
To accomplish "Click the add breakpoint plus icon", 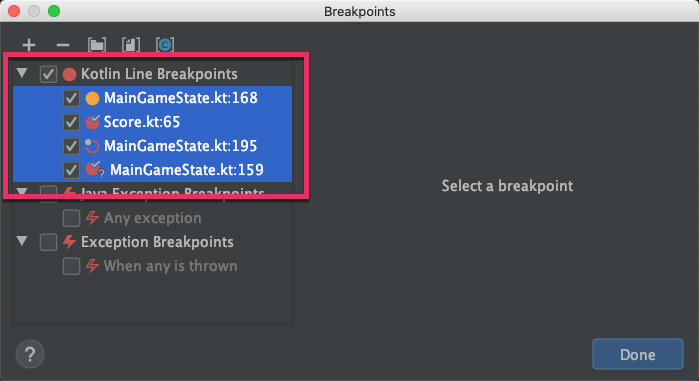I will (29, 45).
